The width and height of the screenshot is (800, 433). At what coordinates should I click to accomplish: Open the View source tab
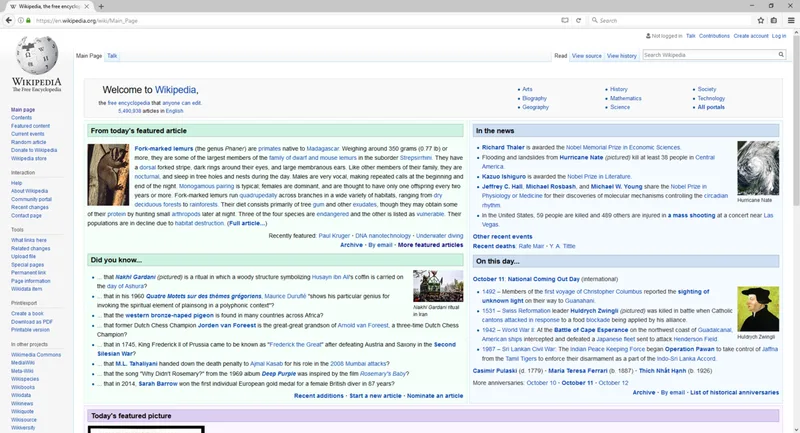(x=586, y=56)
